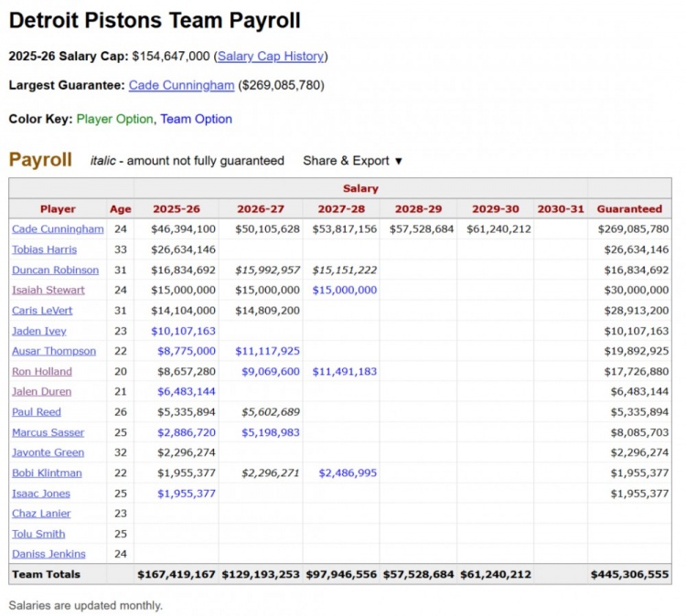The image size is (686, 616).
Task: Open Duncan Robinson player link
Action: (55, 271)
